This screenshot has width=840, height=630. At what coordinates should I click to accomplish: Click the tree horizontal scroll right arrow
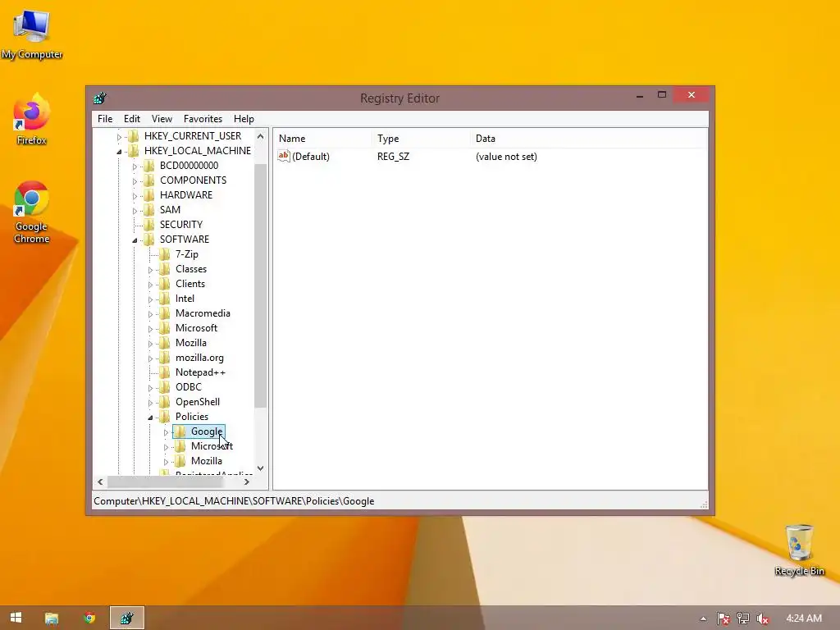coord(246,482)
